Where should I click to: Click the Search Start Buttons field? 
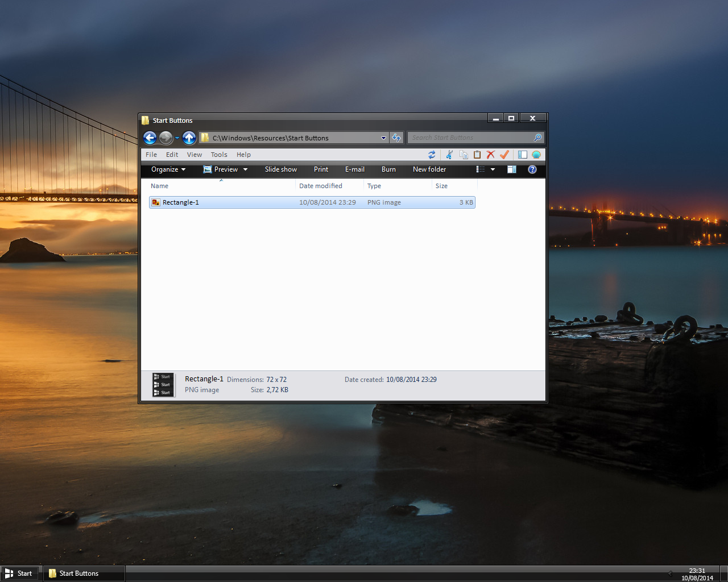[471, 138]
